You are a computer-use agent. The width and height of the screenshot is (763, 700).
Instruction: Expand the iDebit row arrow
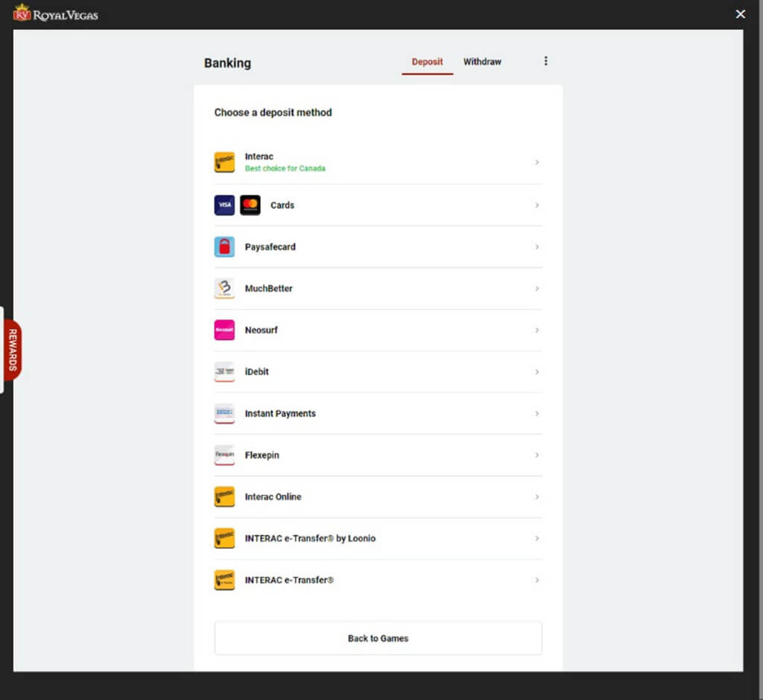click(536, 371)
